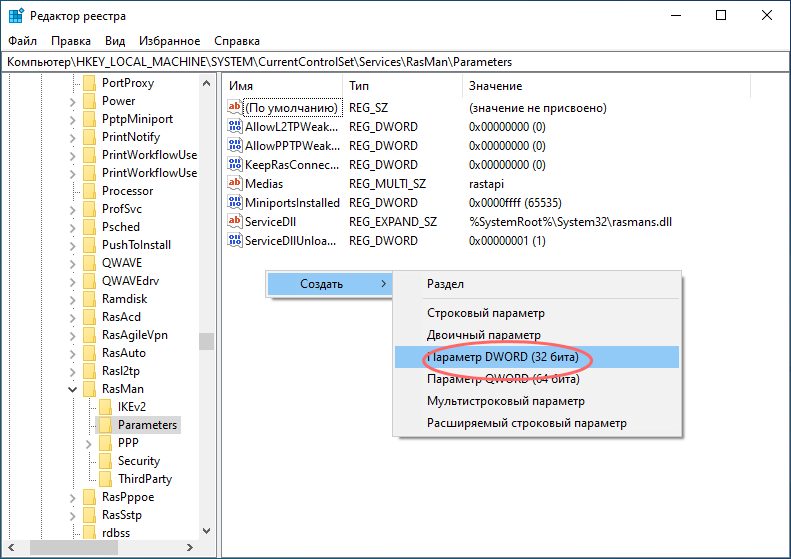Expand the PPP subkey node

point(89,444)
